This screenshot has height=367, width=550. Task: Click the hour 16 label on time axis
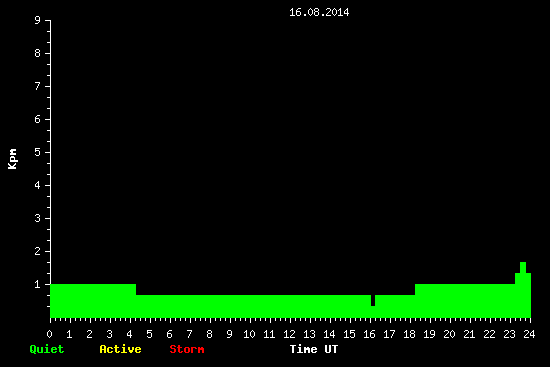pyautogui.click(x=369, y=334)
